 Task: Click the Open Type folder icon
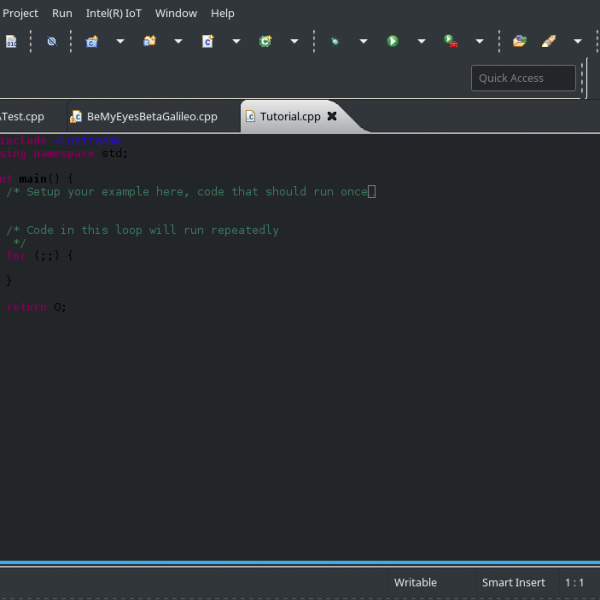(520, 41)
